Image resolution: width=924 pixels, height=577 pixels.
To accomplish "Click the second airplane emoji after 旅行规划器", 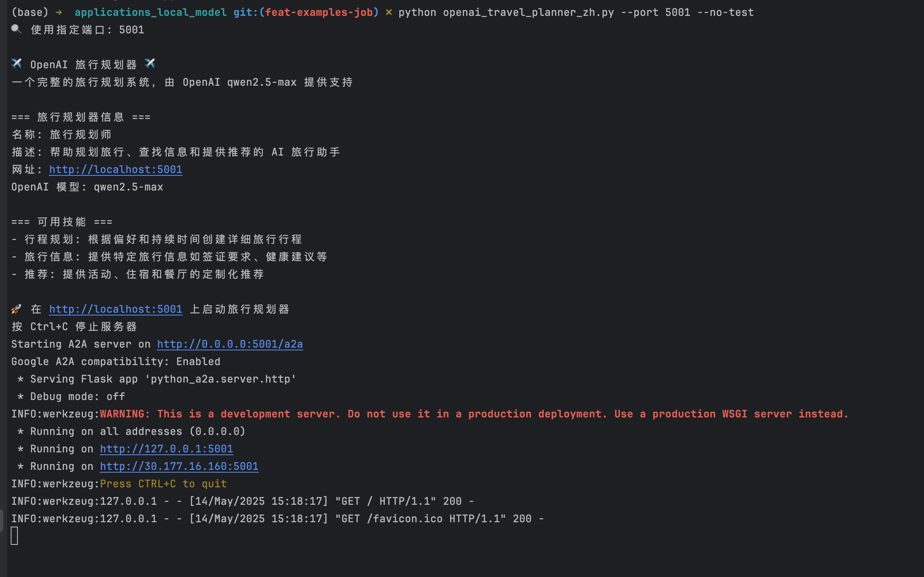I will coord(150,63).
